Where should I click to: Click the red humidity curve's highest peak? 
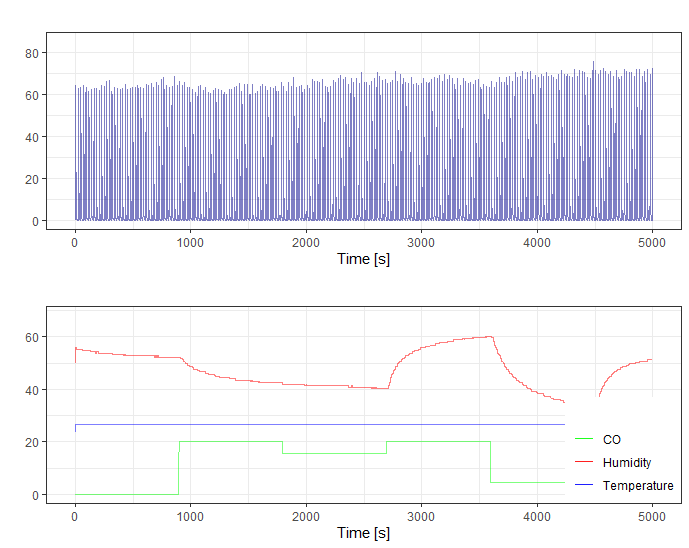click(490, 337)
